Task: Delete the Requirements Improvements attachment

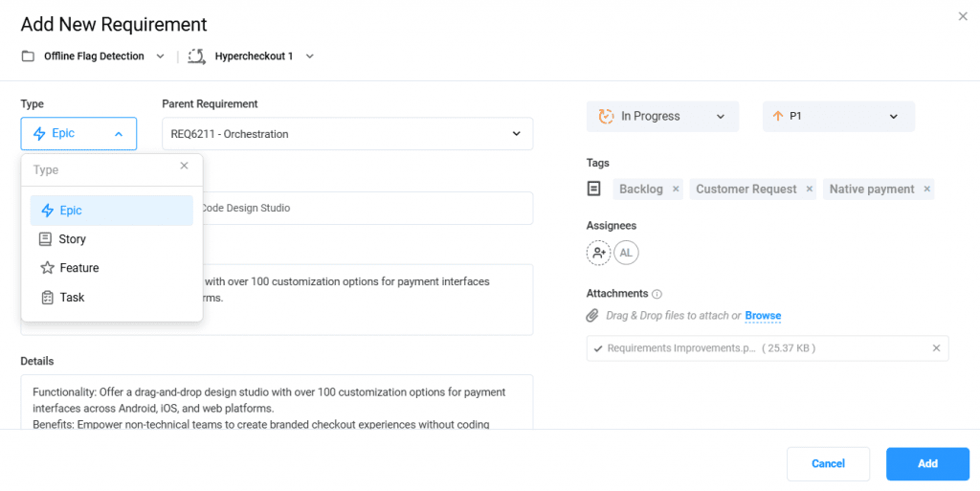Action: click(x=936, y=348)
